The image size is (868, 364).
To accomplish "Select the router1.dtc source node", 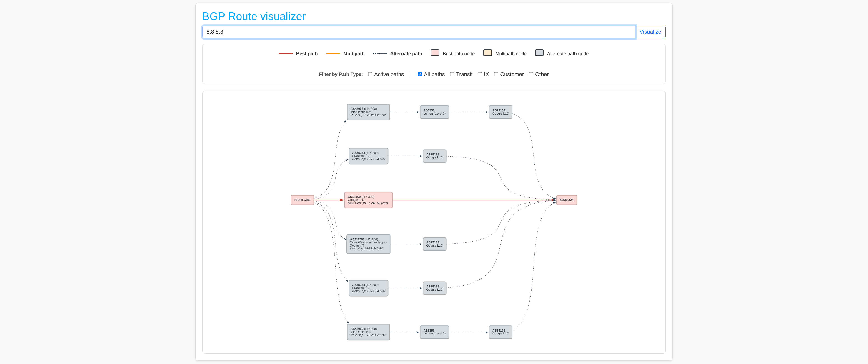I will coord(302,200).
